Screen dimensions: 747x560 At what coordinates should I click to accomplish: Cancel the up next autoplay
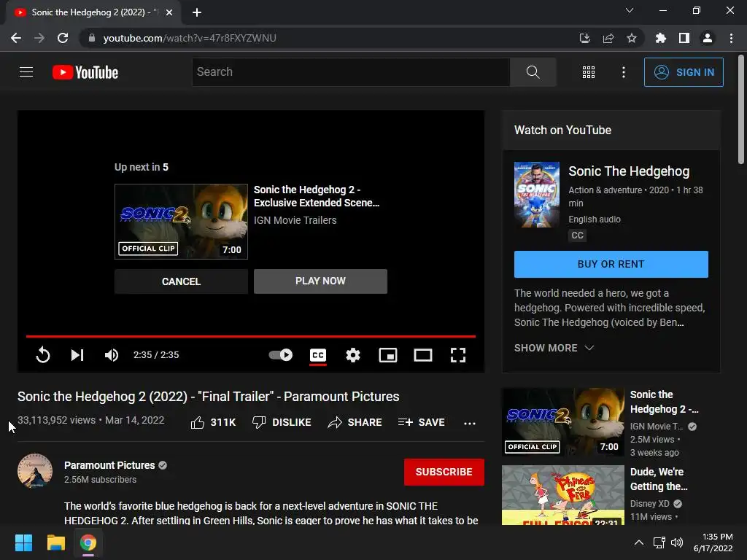[181, 281]
